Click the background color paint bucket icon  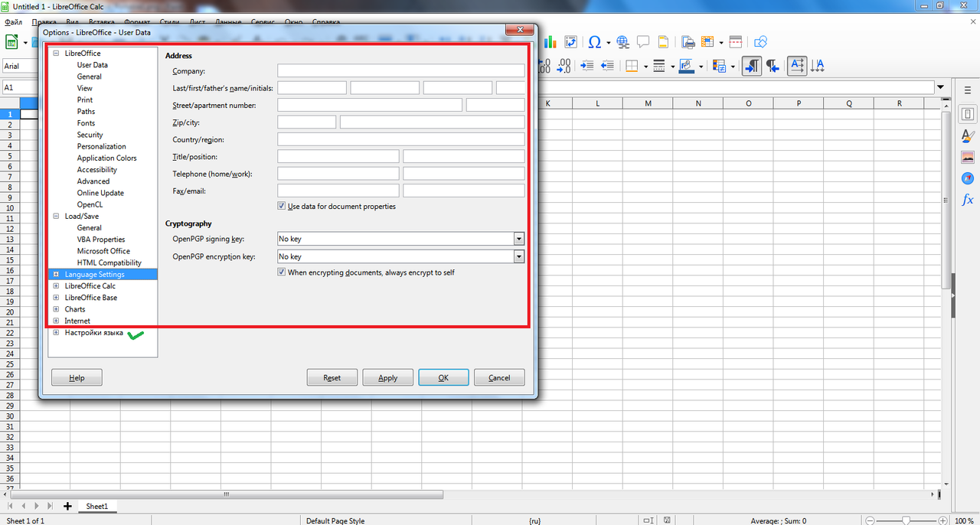(x=686, y=67)
